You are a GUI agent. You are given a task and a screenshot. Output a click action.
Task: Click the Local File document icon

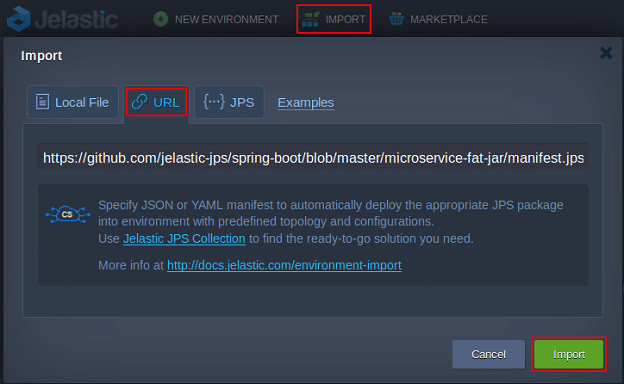point(43,102)
